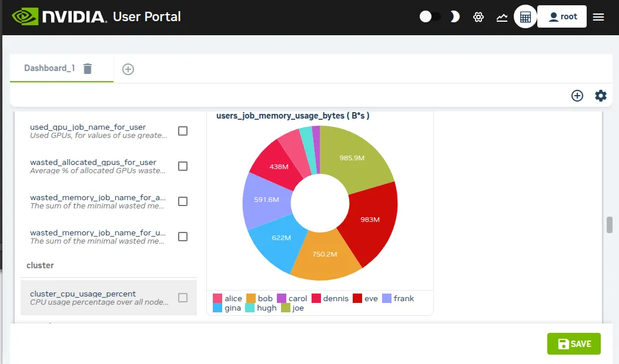
Task: Check wasted_memory_job_name_for_a... checkbox
Action: [x=183, y=201]
